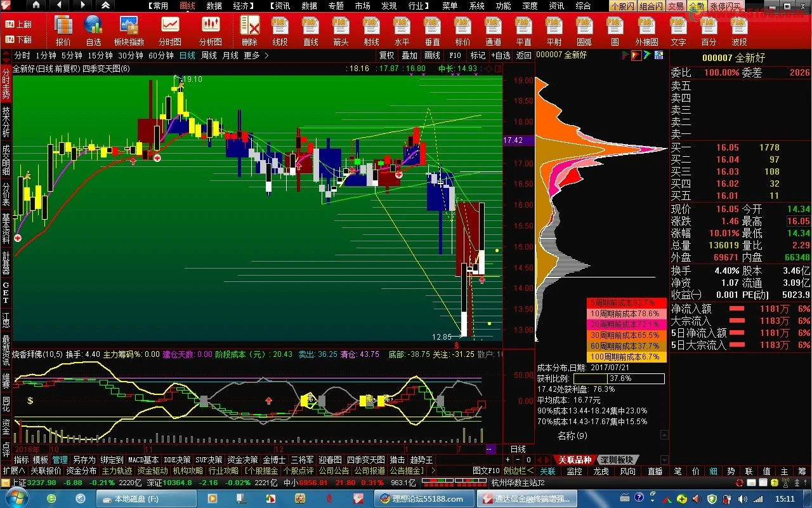Open the 自选 watchlist toolbar icon
This screenshot has height=508, width=812.
click(x=93, y=30)
